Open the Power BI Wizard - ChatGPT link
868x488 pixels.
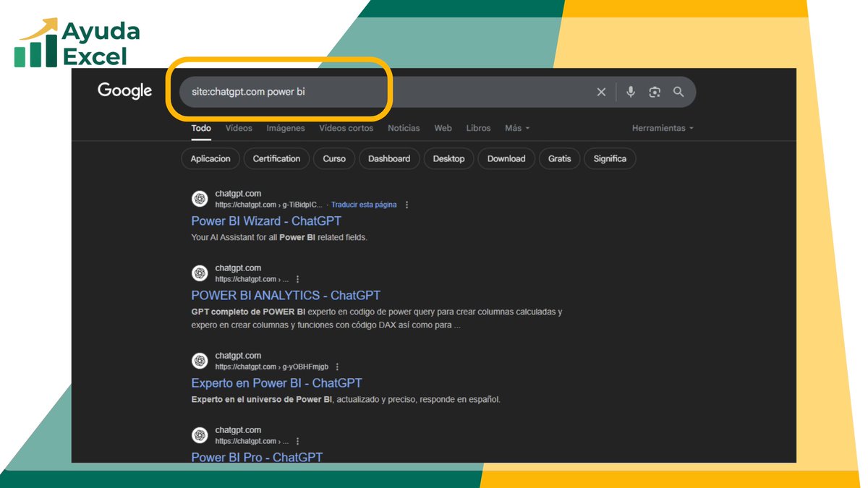tap(265, 221)
